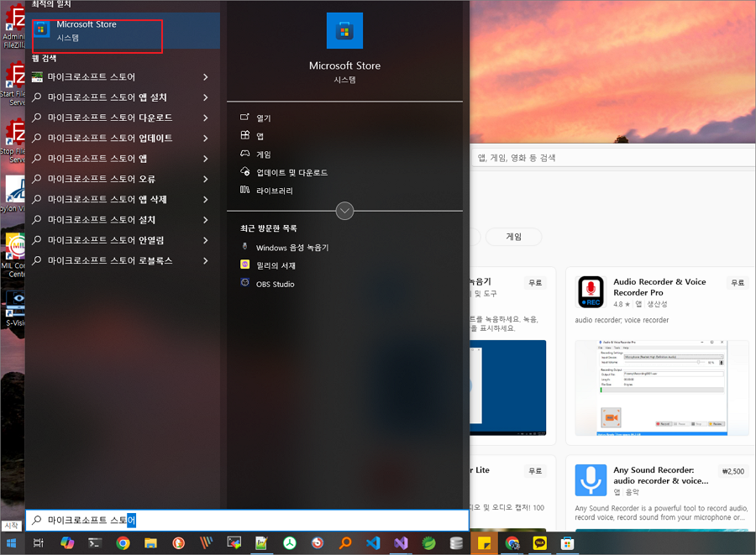Click the '₩2,500' price button

point(732,471)
